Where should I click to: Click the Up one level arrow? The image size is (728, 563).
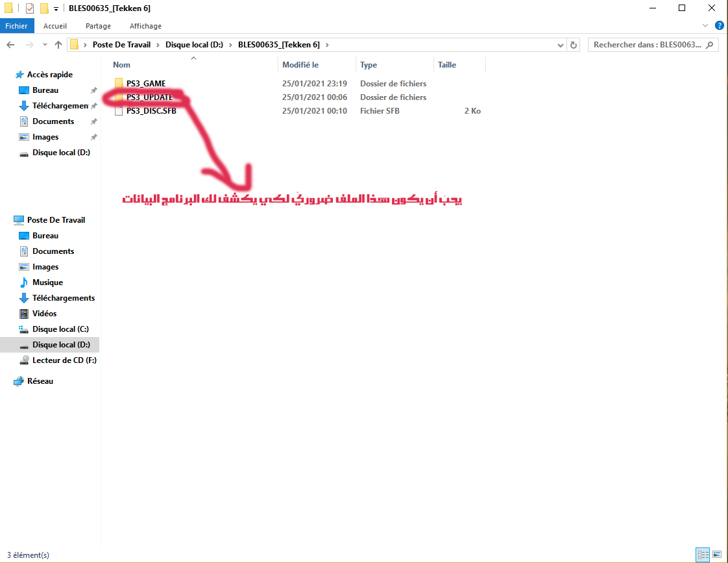[x=58, y=45]
